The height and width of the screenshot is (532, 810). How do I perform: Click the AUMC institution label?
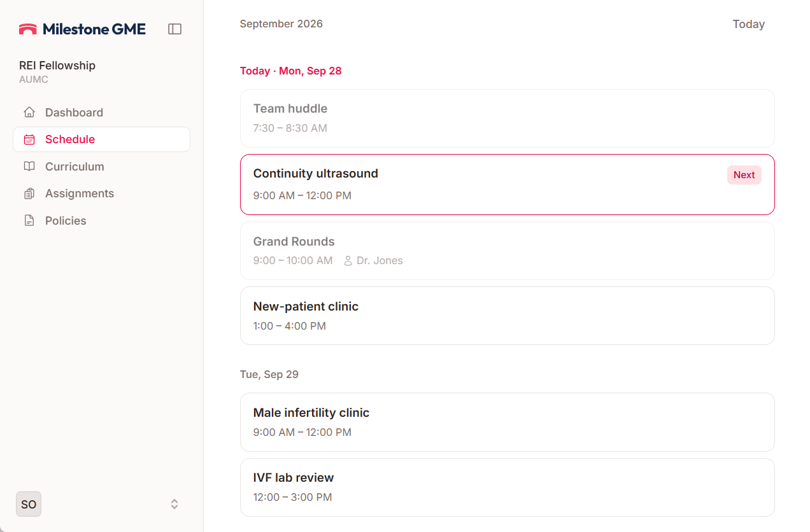[34, 80]
